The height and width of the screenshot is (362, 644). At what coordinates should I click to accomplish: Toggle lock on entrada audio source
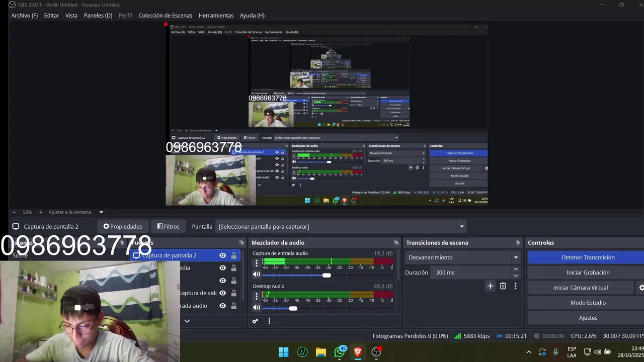(x=233, y=306)
